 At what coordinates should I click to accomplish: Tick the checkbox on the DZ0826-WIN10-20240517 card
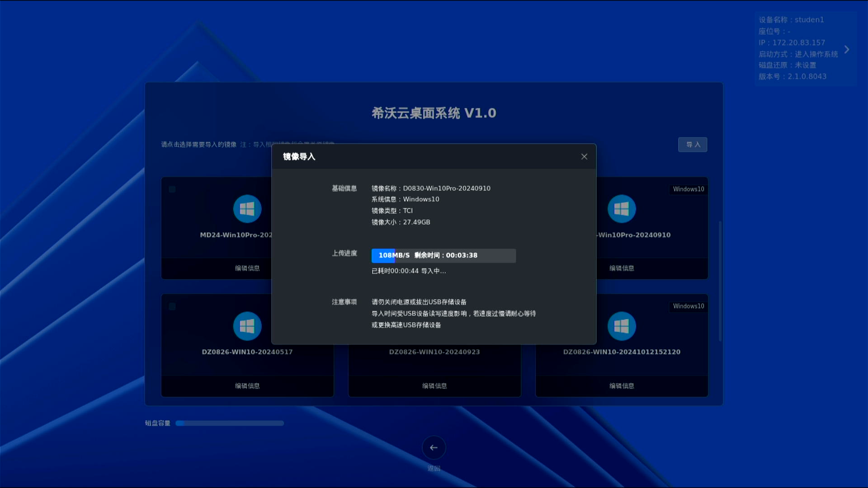tap(172, 306)
